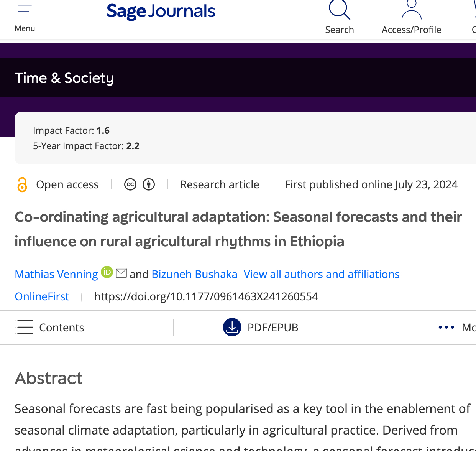This screenshot has width=476, height=451.
Task: Expand View all authors and affiliations
Action: (322, 274)
